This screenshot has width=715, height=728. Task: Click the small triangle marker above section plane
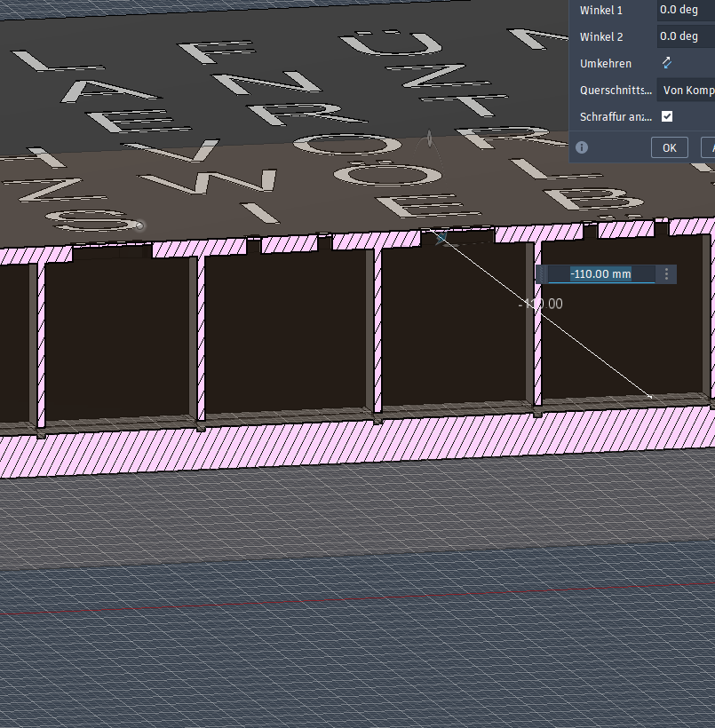430,138
